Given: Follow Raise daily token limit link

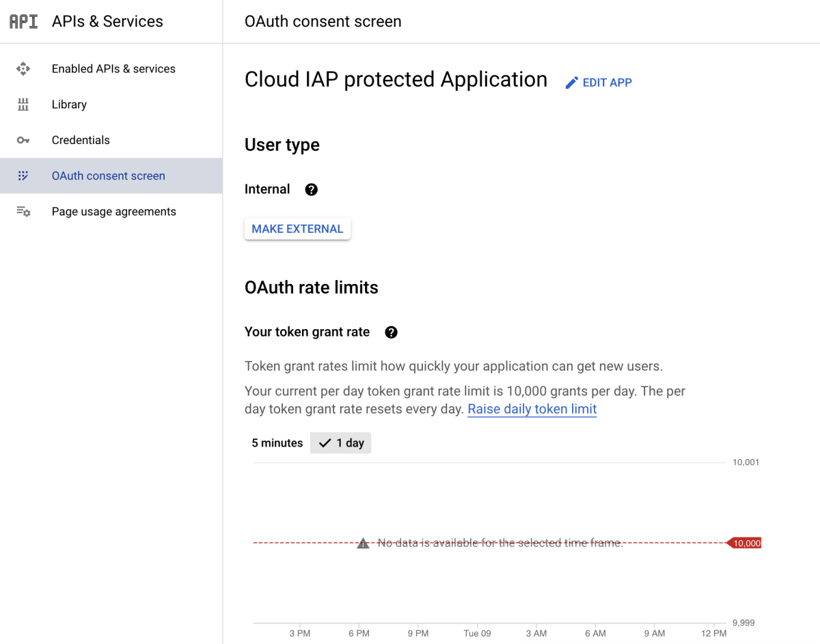Looking at the screenshot, I should [x=532, y=409].
